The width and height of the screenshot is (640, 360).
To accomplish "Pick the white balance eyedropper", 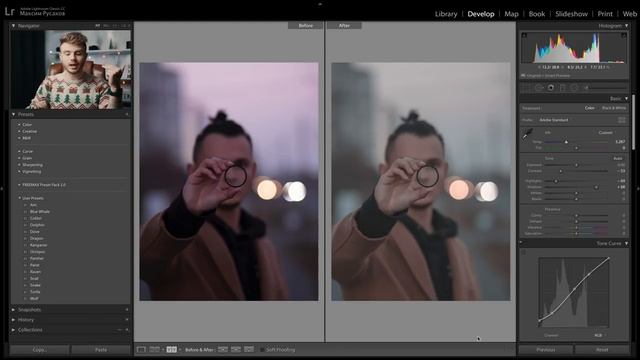I will (527, 133).
